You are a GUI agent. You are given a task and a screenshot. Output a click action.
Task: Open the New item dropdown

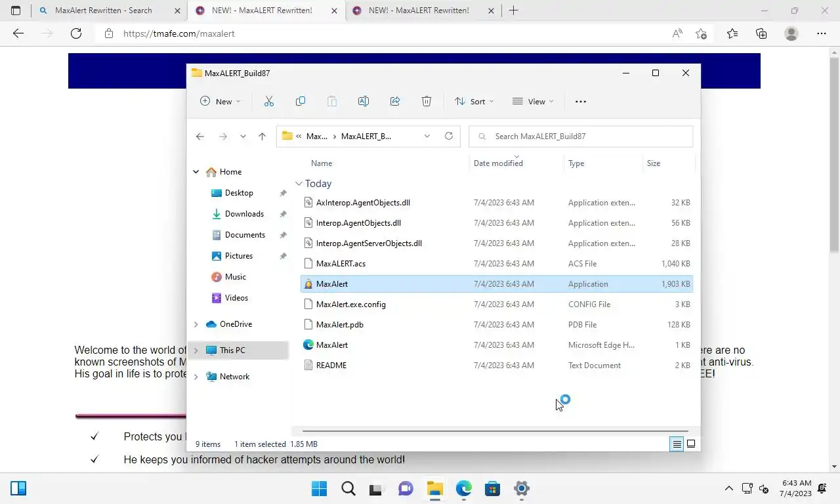(x=220, y=101)
